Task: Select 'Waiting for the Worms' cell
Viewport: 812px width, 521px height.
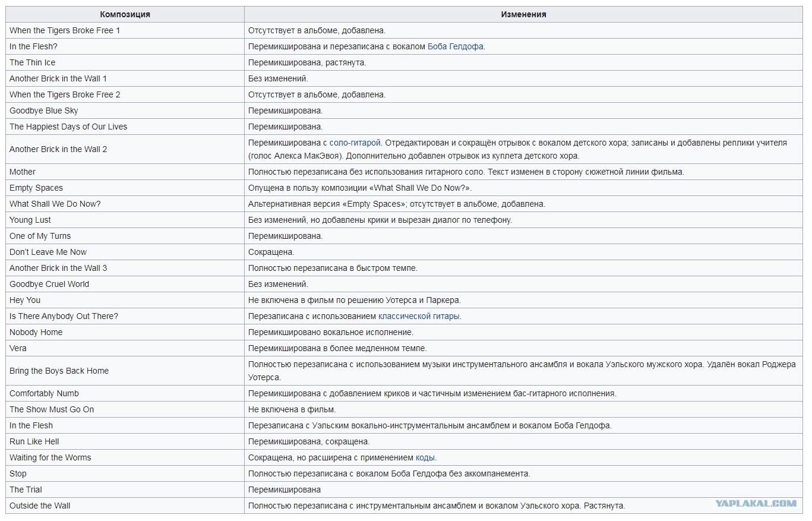Action: 125,457
